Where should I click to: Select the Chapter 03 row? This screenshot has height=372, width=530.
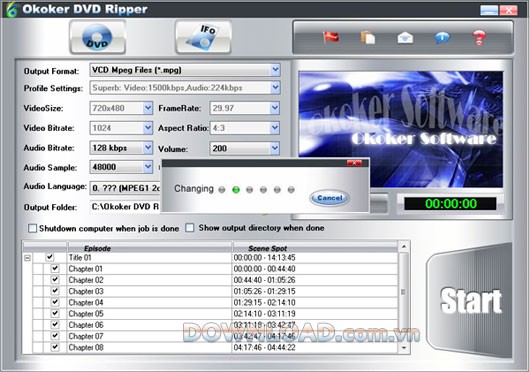click(211, 291)
